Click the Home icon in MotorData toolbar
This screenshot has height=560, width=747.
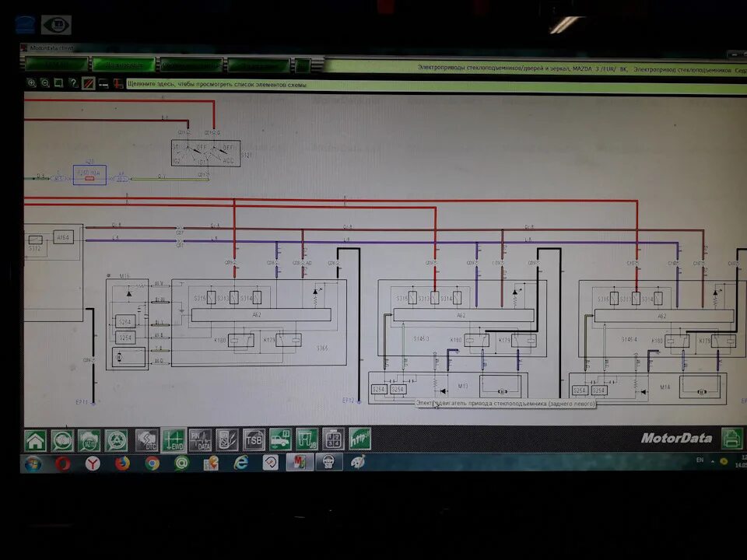click(36, 440)
